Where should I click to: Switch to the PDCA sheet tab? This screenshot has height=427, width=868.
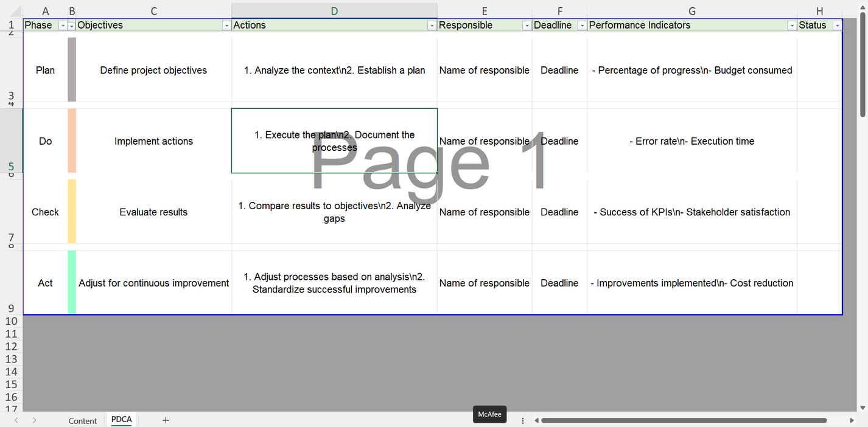pos(121,420)
